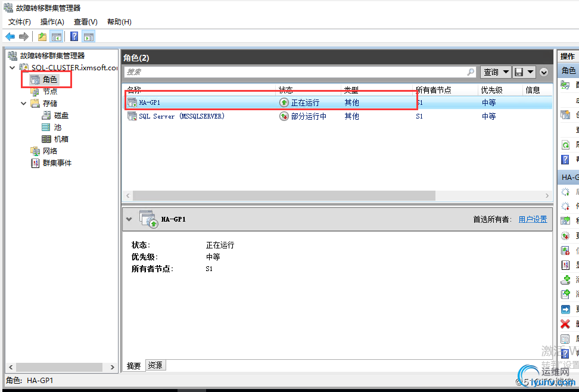Select the 节点 nodes icon in tree

[x=35, y=91]
